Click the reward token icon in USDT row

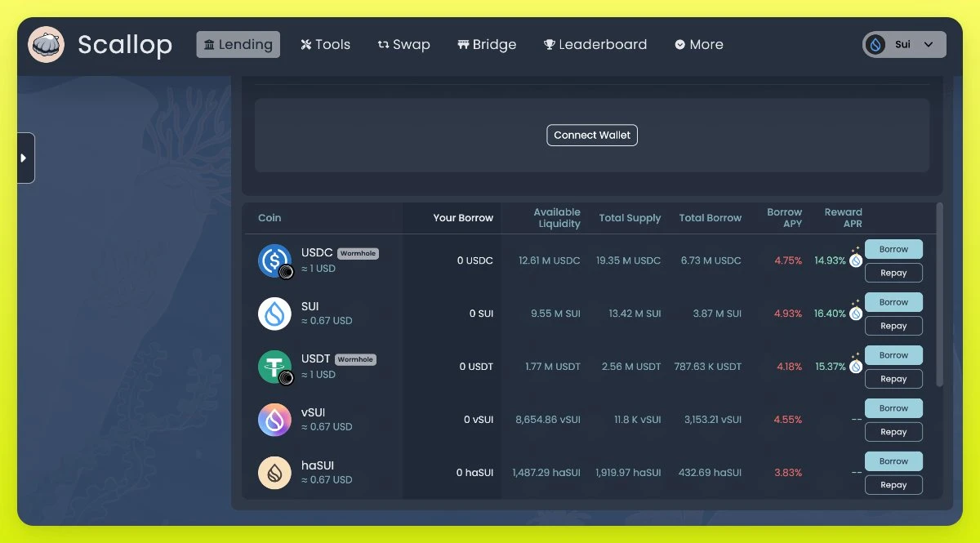click(855, 367)
